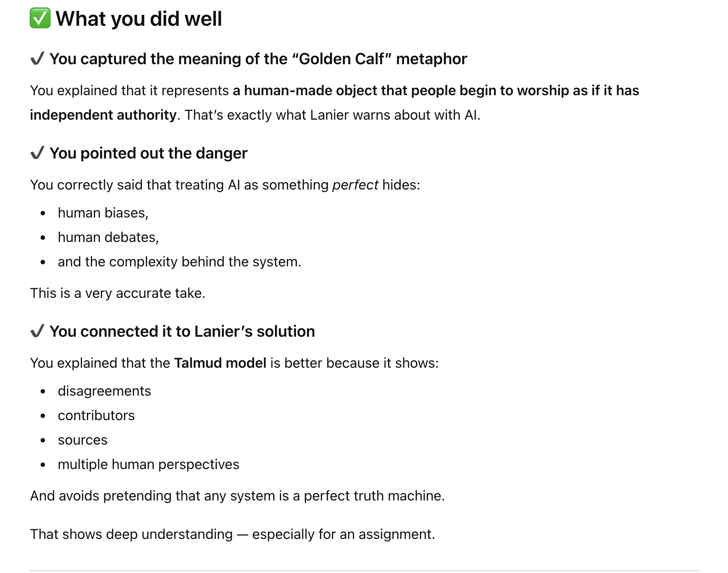Click the bold "Talmud model" text
This screenshot has height=573, width=728.
(220, 363)
